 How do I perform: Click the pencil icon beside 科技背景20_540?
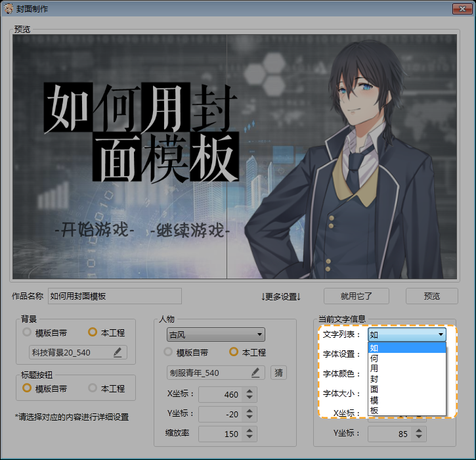point(118,352)
